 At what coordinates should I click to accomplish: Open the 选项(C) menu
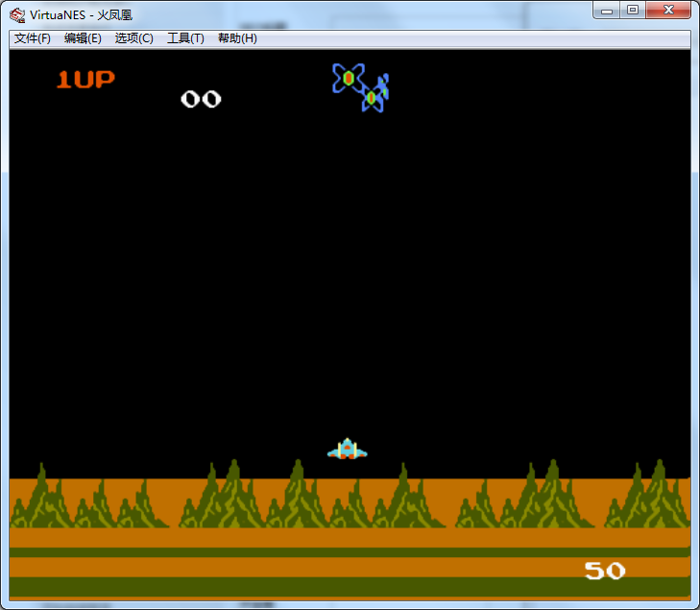point(133,38)
